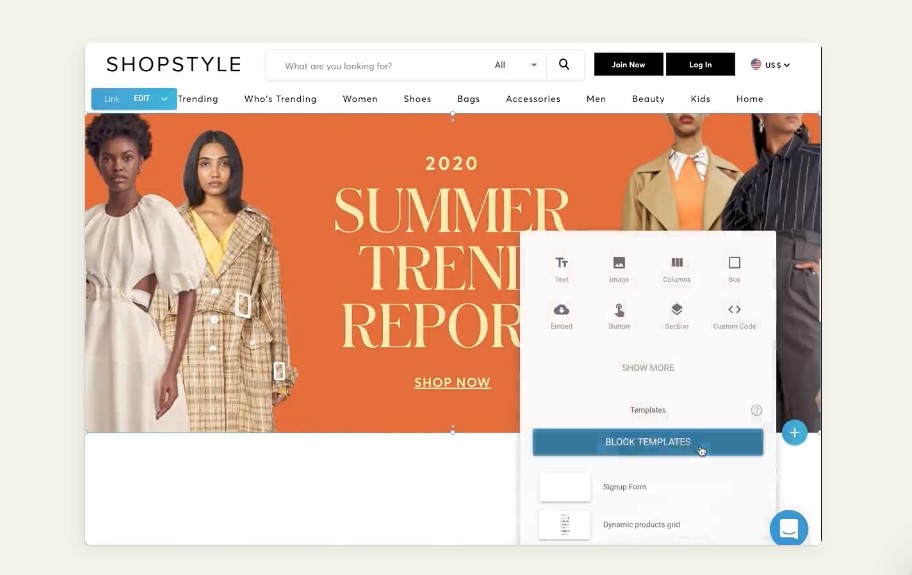Viewport: 912px width, 575px height.
Task: Click SHOW MORE in block panel
Action: pos(648,368)
